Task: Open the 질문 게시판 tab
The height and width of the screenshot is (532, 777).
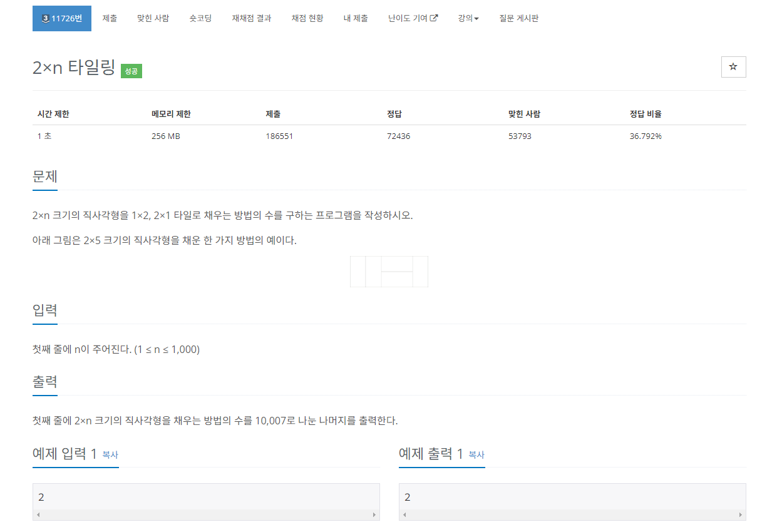Action: pos(519,18)
